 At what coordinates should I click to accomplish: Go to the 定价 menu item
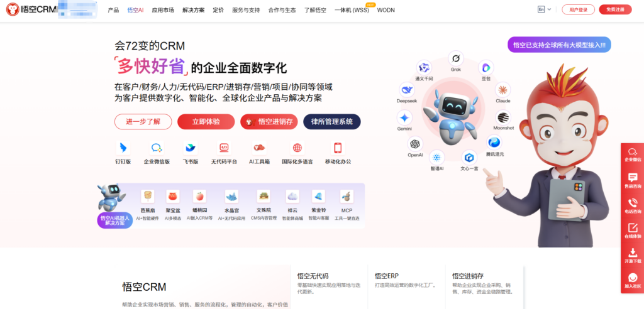[x=218, y=10]
